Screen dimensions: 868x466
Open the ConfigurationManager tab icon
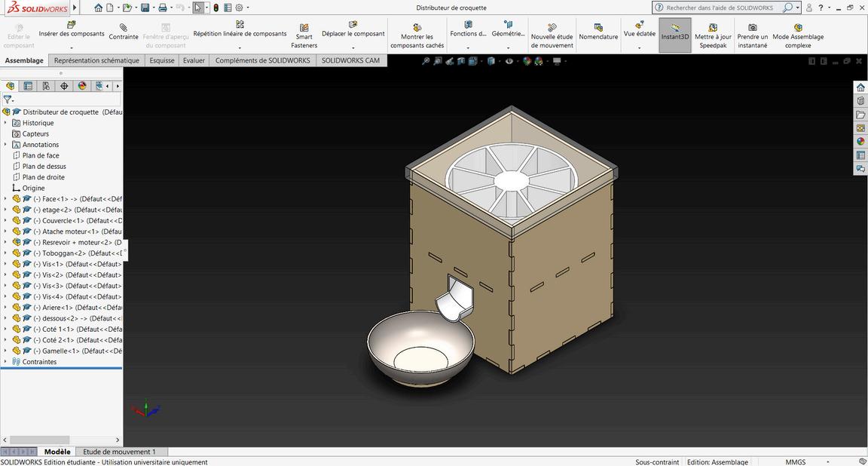[x=46, y=86]
